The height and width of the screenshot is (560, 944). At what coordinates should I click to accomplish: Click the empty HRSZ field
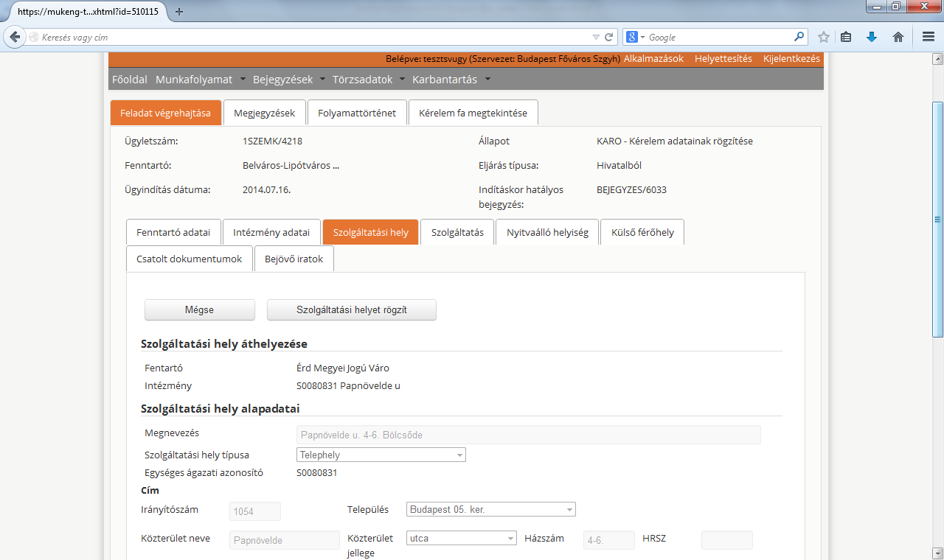[727, 540]
